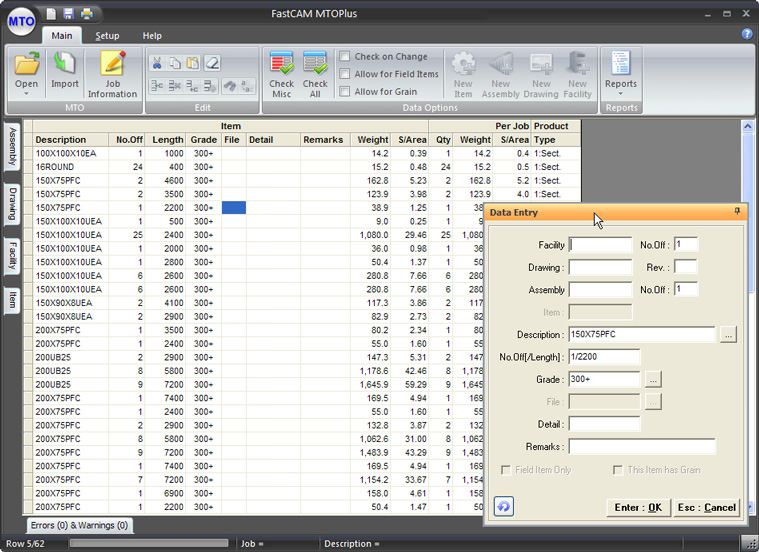The height and width of the screenshot is (552, 759).
Task: Click the Description column header
Action: (71, 139)
